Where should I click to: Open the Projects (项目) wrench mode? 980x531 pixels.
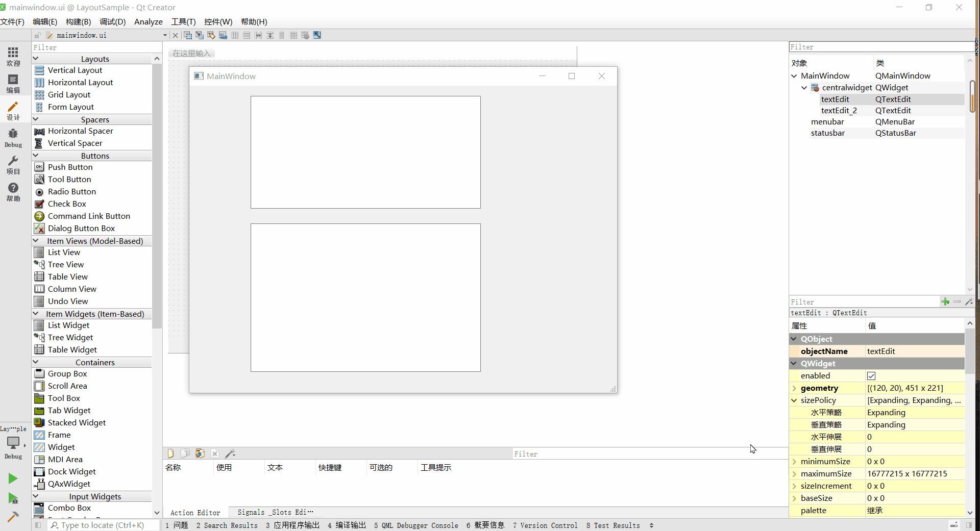[13, 165]
